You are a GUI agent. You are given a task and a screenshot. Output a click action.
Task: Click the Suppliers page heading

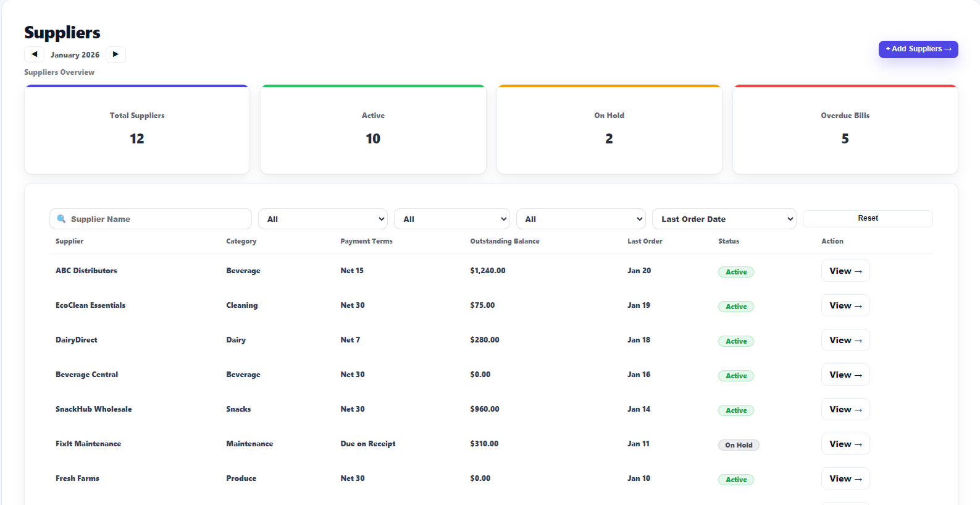click(62, 33)
